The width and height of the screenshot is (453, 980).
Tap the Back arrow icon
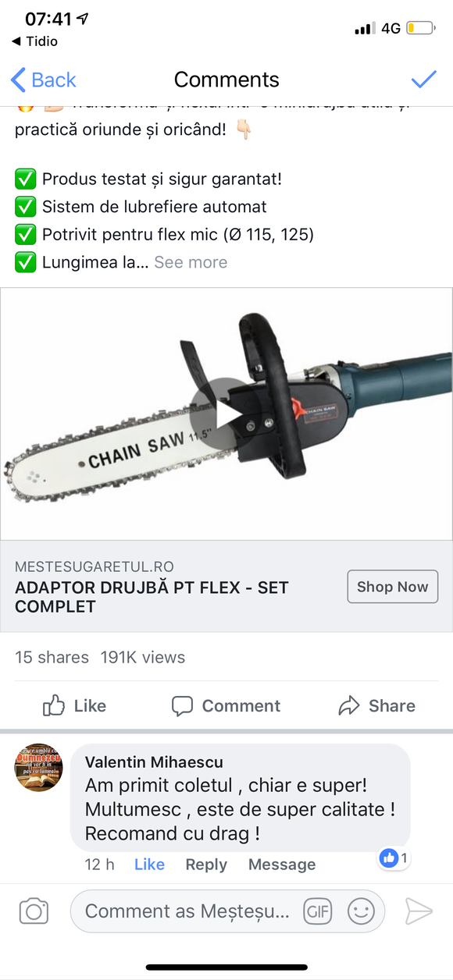[x=19, y=80]
